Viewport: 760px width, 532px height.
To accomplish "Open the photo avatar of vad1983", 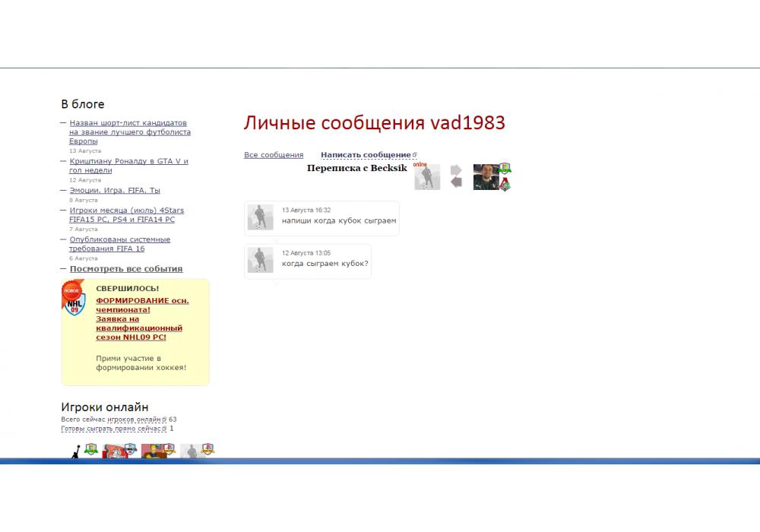I will coord(486,177).
